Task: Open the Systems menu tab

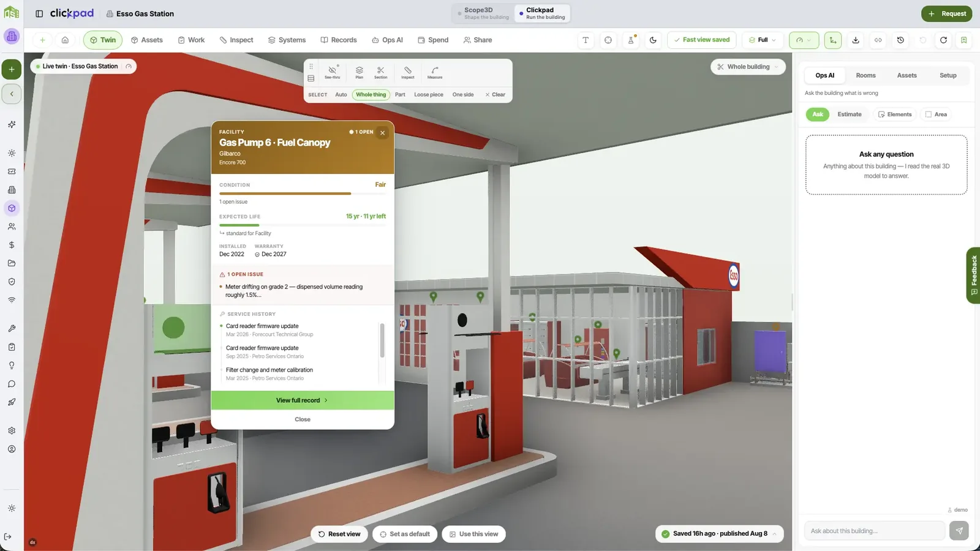Action: [x=287, y=40]
